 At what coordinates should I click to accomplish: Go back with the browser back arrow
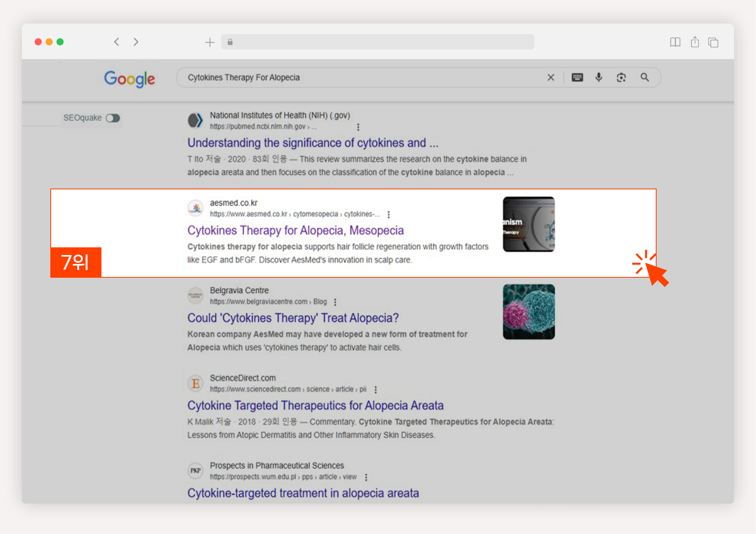[x=116, y=42]
